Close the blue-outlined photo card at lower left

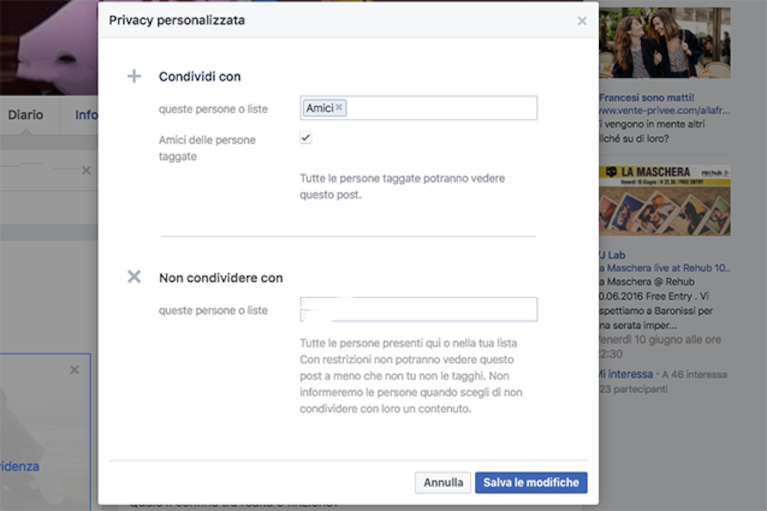point(74,370)
